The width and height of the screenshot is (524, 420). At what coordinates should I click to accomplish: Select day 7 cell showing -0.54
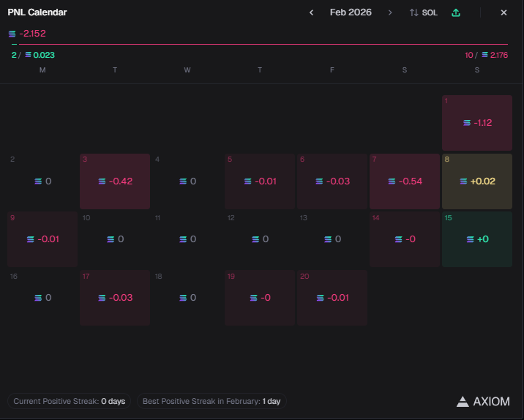tap(405, 181)
